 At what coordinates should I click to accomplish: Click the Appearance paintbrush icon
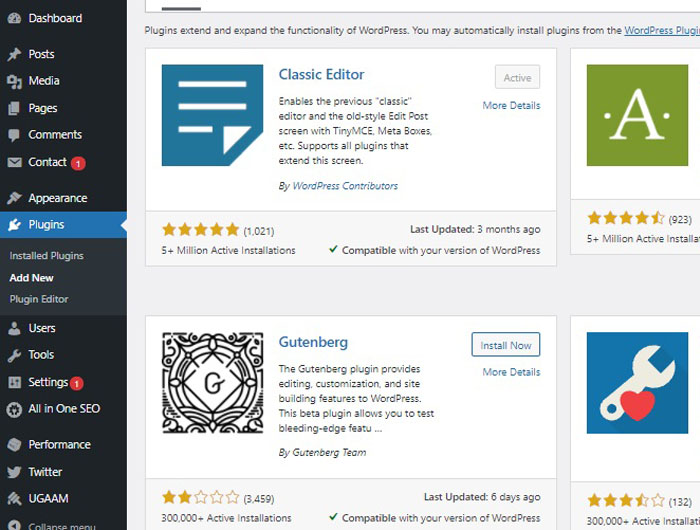(14, 198)
